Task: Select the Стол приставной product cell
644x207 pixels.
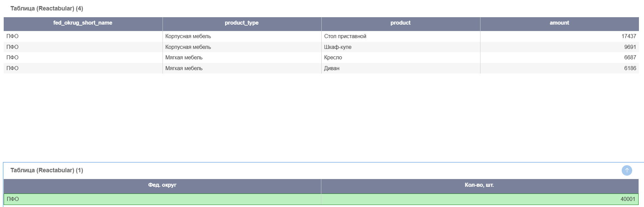Action: click(345, 36)
